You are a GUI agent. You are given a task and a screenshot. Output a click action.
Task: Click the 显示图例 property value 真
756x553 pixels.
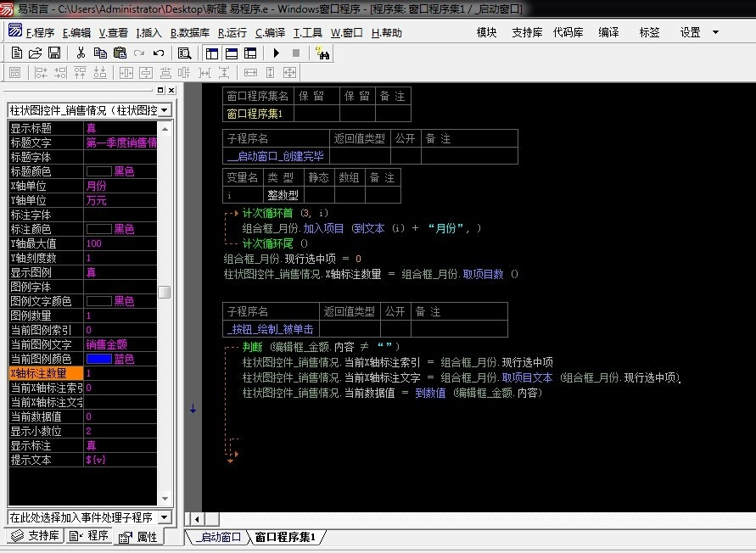(x=91, y=272)
